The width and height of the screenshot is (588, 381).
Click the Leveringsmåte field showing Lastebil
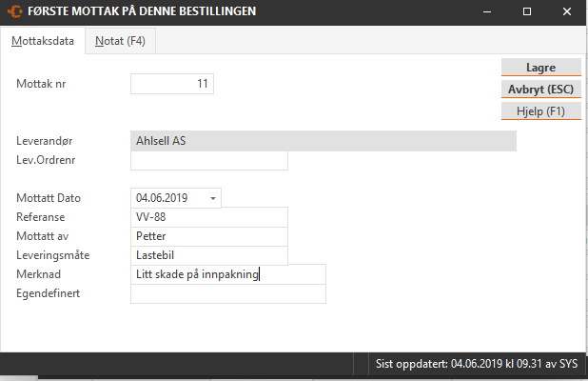pyautogui.click(x=208, y=255)
